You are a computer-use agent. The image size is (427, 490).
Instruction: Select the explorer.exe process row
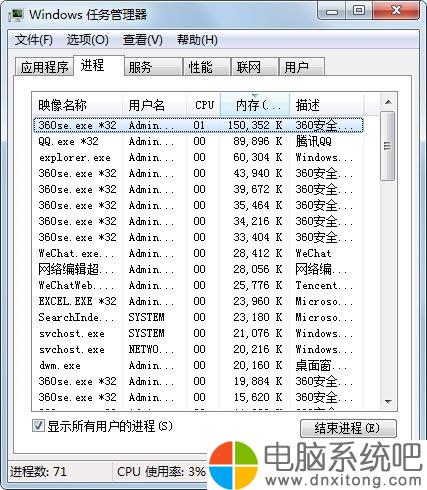pyautogui.click(x=198, y=157)
